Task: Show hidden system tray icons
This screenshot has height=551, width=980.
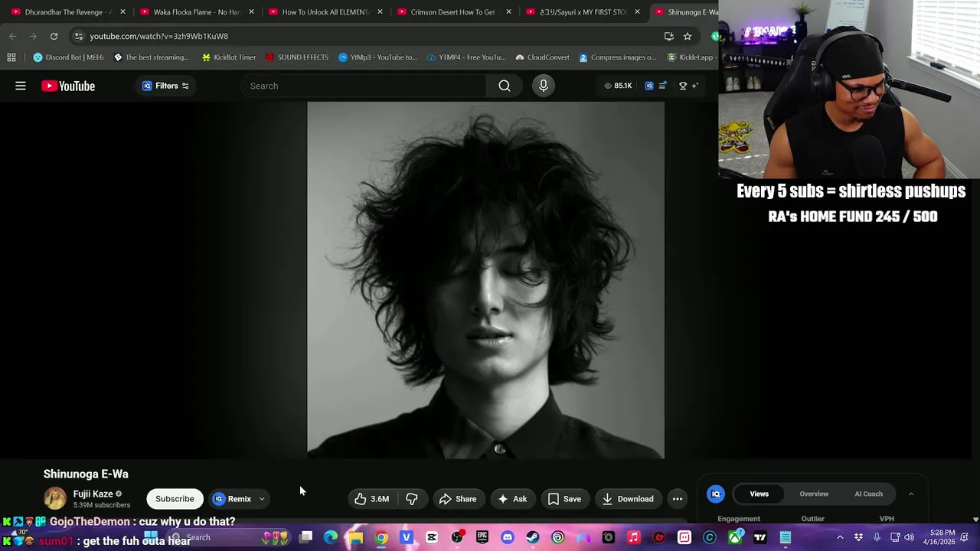Action: [840, 537]
